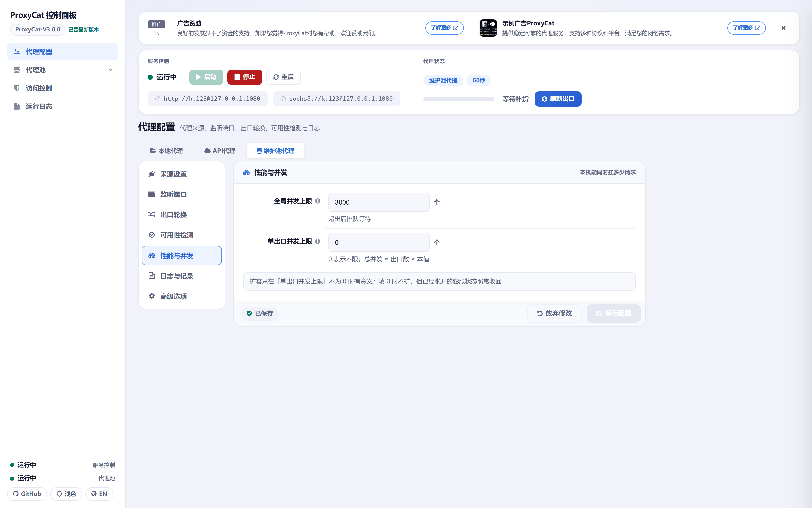Click the 启动 start button
812x508 pixels.
pyautogui.click(x=206, y=77)
